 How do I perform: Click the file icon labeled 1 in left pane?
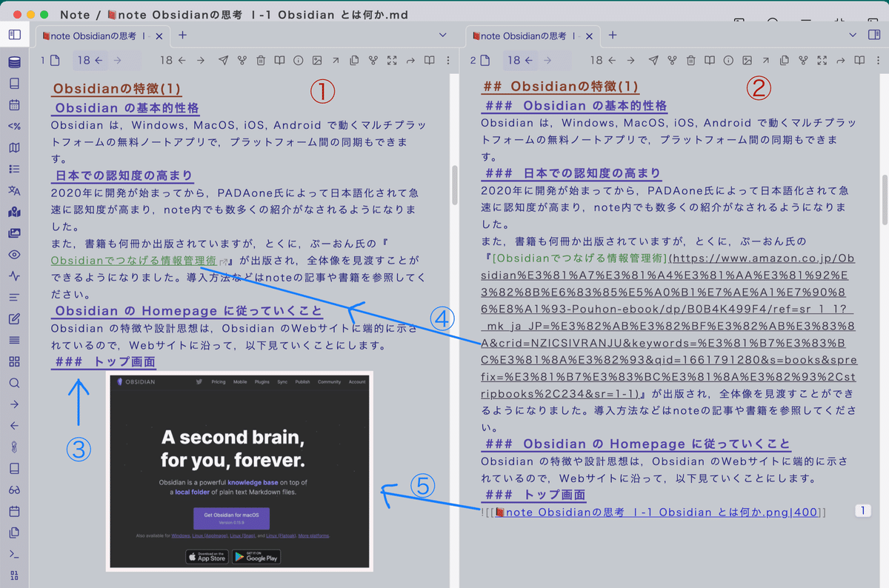click(x=51, y=61)
